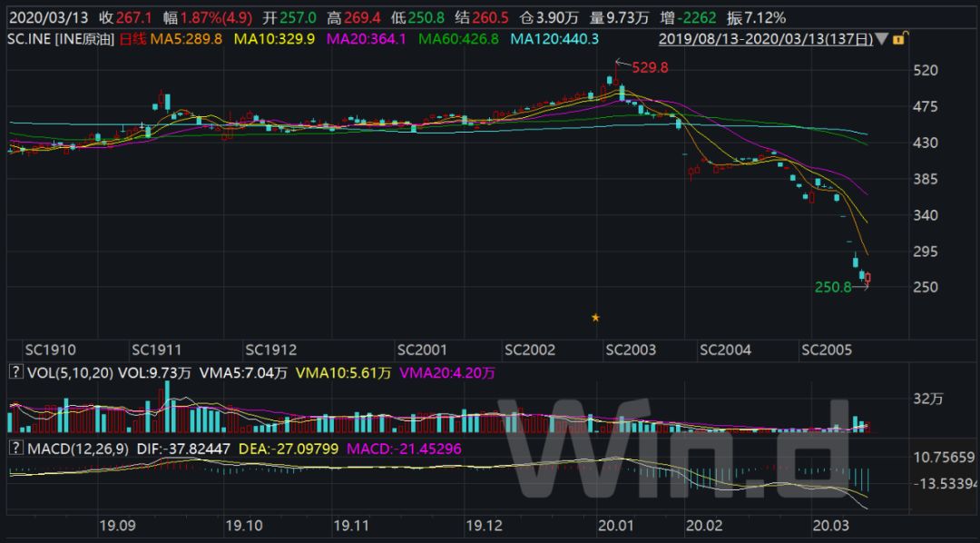Click the VMA5:7.04万 label
Viewport: 980px width, 543px height.
(243, 373)
